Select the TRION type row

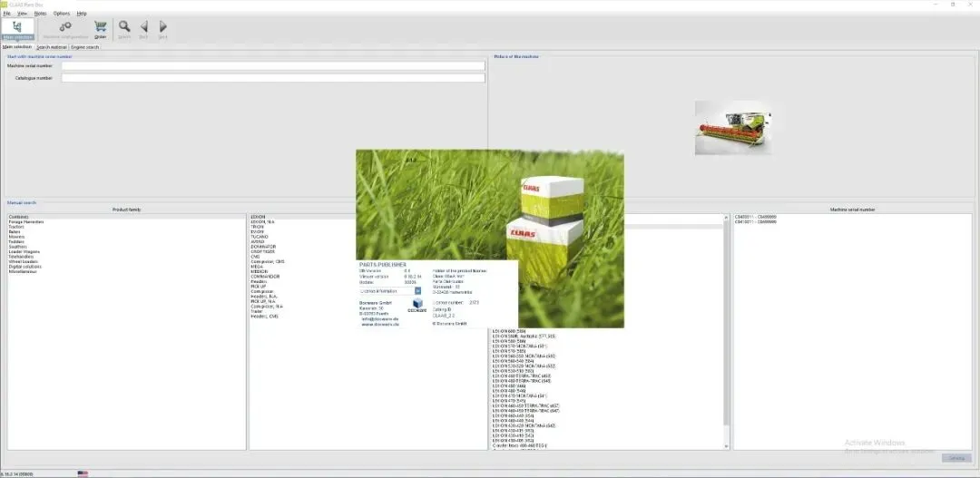[x=303, y=227]
